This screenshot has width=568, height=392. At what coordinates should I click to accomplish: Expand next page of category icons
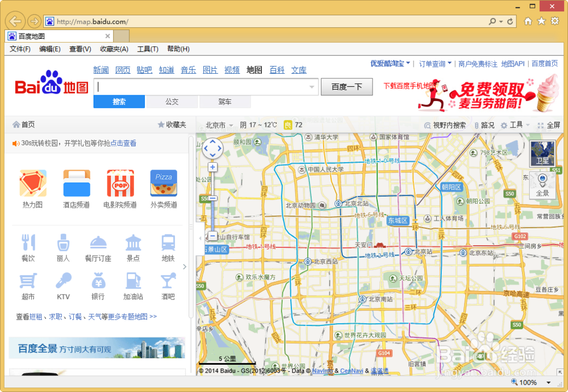[185, 267]
